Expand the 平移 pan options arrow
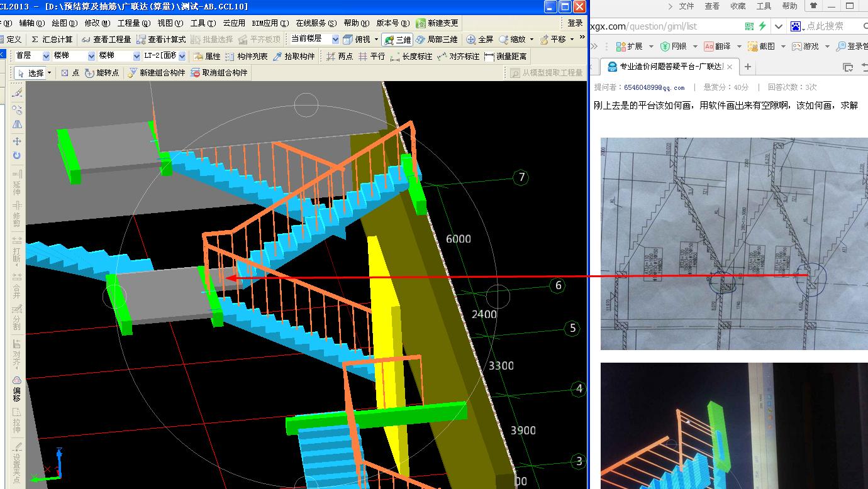The width and height of the screenshot is (868, 489). [x=572, y=39]
